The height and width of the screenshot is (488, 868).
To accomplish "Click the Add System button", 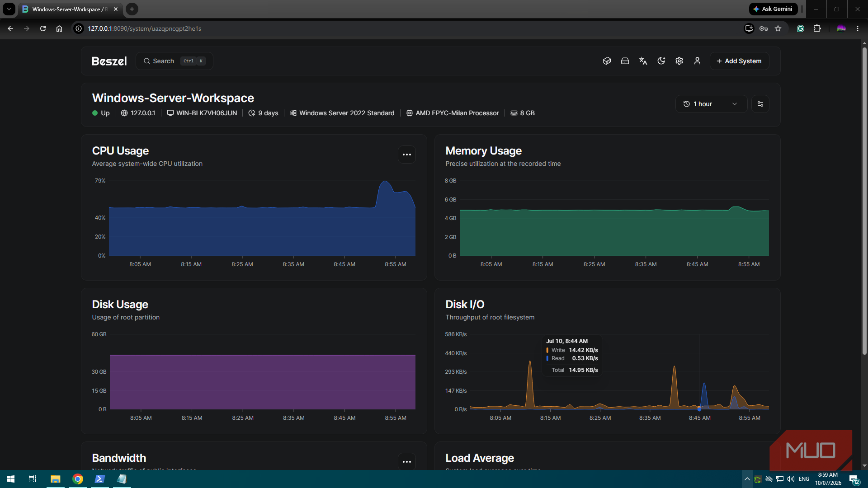I will (x=739, y=61).
